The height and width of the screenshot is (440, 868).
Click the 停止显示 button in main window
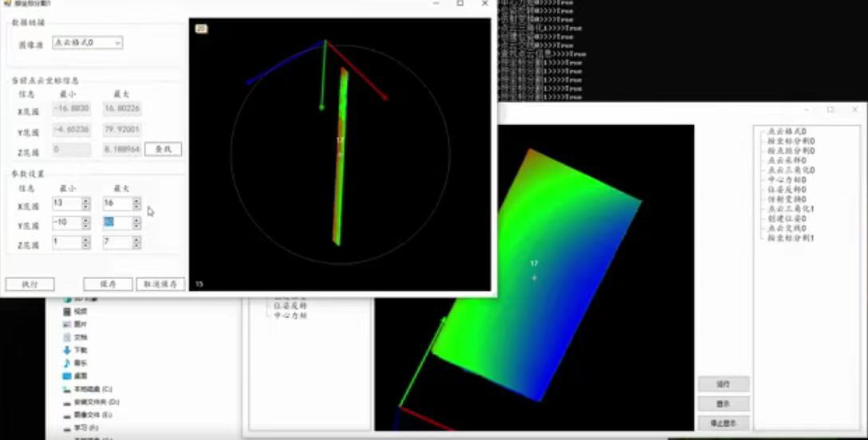coord(724,423)
